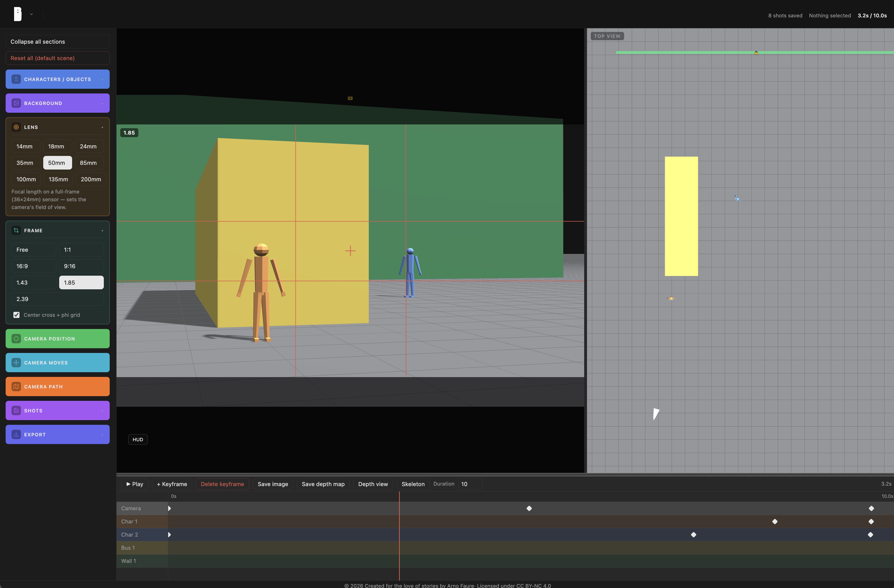Click the middle Camera track keyframe diamond
This screenshot has height=588, width=894.
pos(529,508)
